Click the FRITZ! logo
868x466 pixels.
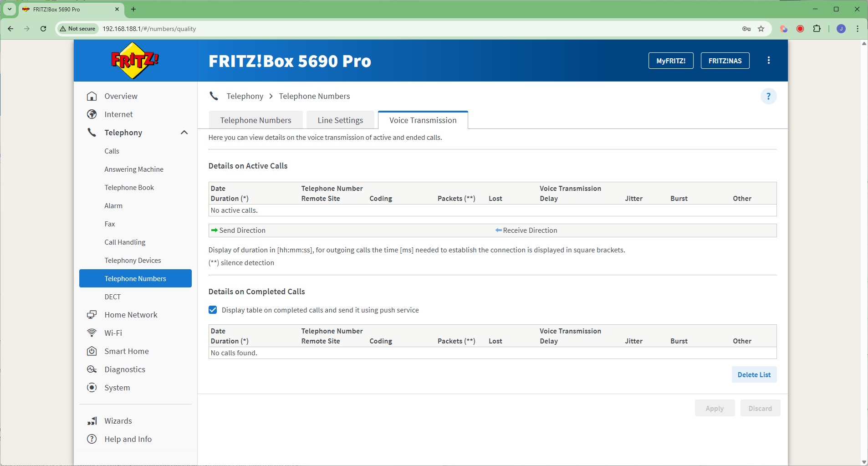point(135,61)
